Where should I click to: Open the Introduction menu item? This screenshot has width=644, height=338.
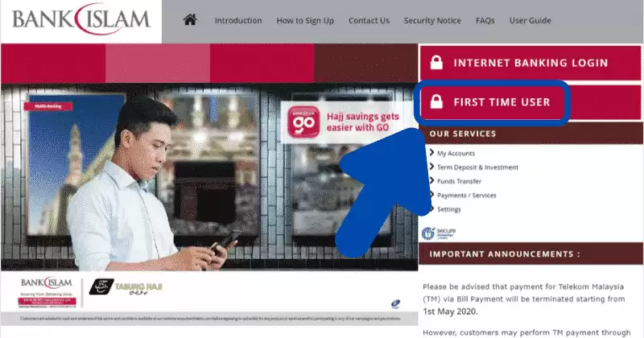click(x=238, y=20)
